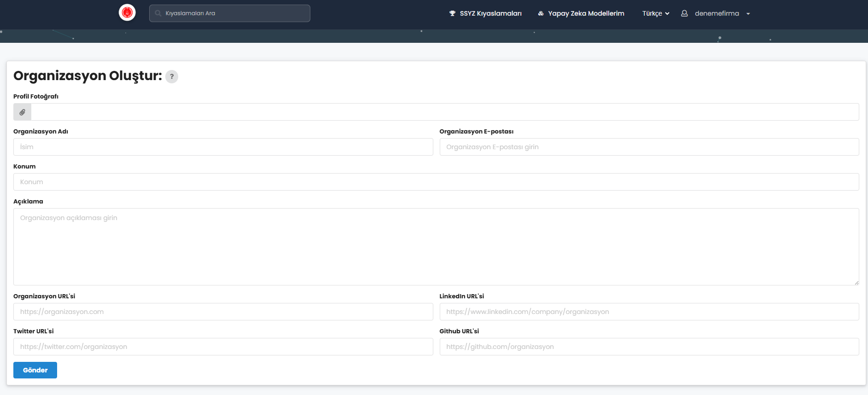The width and height of the screenshot is (868, 395).
Task: Click the Açıklama textarea resize handle
Action: click(856, 283)
